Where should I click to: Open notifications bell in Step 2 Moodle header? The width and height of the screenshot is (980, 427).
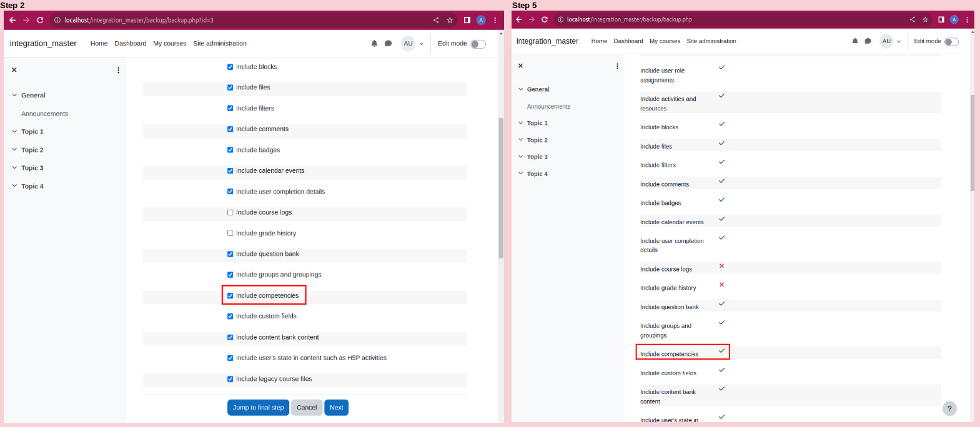(374, 43)
